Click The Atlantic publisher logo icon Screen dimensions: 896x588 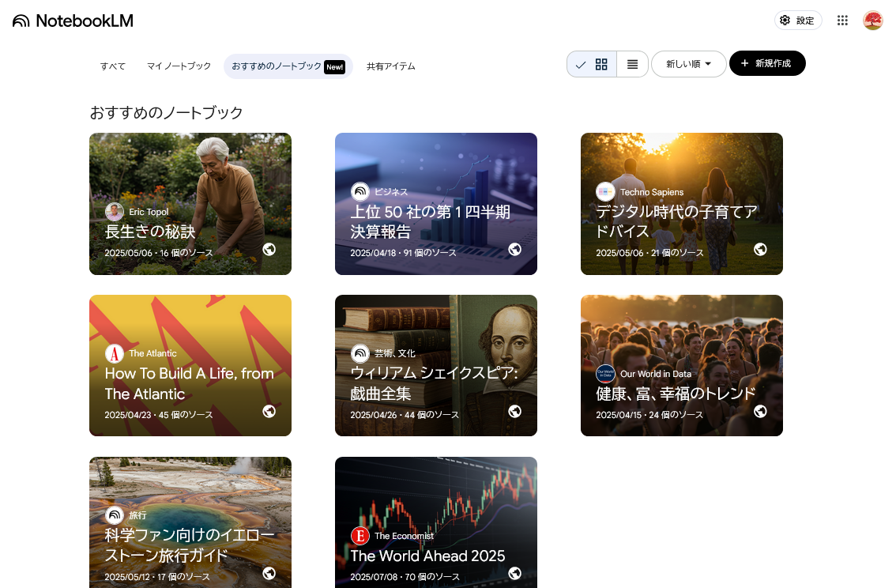click(x=115, y=353)
